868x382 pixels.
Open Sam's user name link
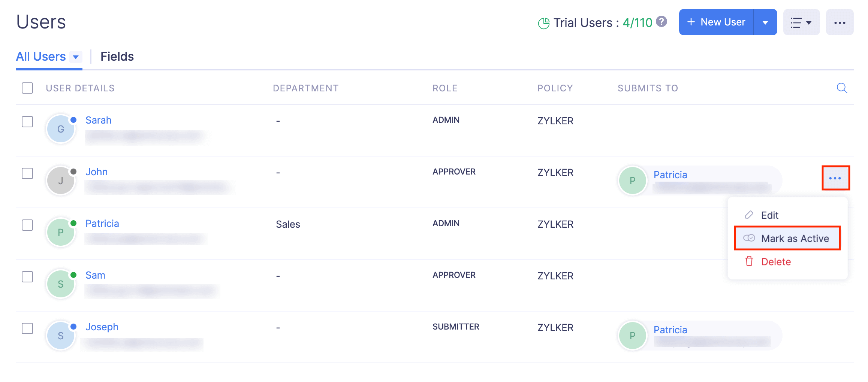95,275
